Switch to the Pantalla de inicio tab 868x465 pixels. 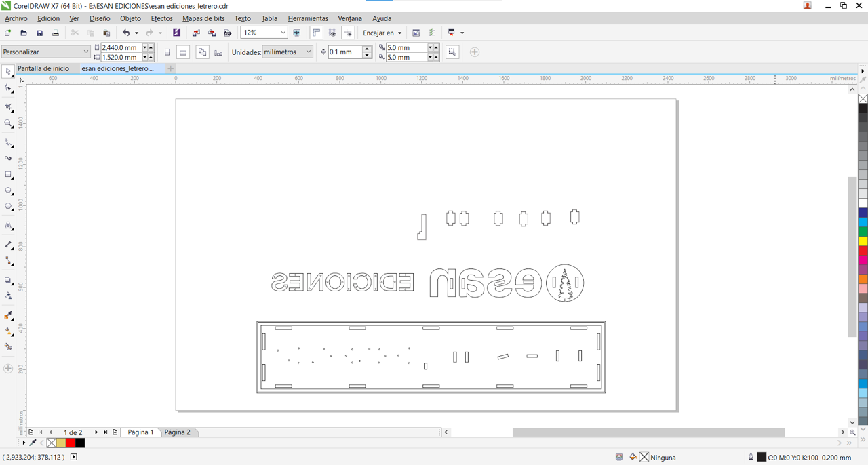pos(43,68)
